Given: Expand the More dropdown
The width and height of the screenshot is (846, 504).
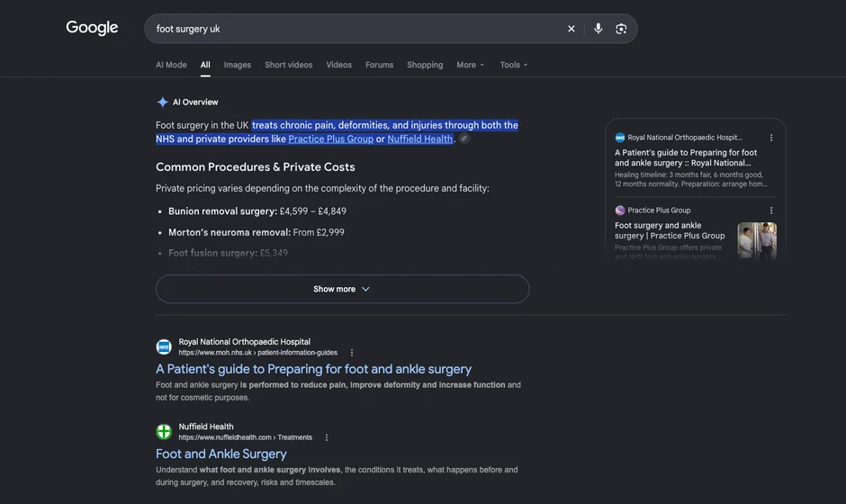Looking at the screenshot, I should coord(470,65).
